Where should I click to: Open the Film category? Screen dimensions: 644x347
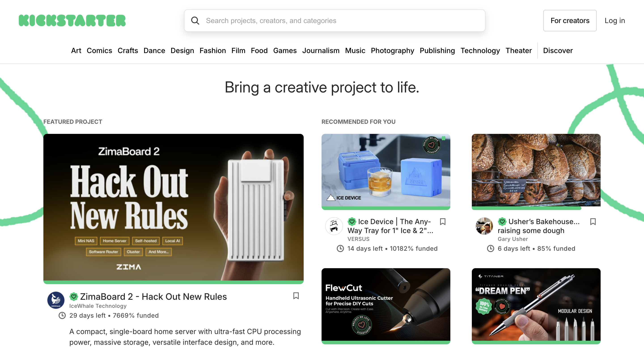pos(238,51)
